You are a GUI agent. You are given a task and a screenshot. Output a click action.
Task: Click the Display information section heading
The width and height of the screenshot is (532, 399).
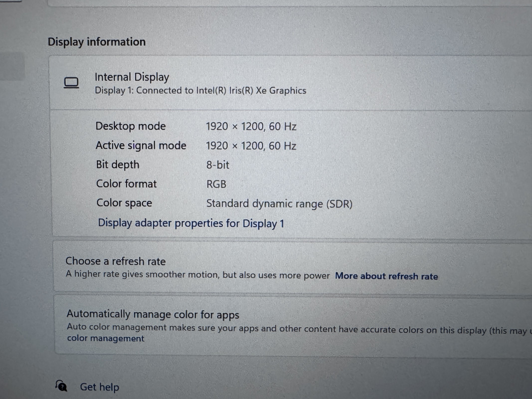pyautogui.click(x=97, y=42)
